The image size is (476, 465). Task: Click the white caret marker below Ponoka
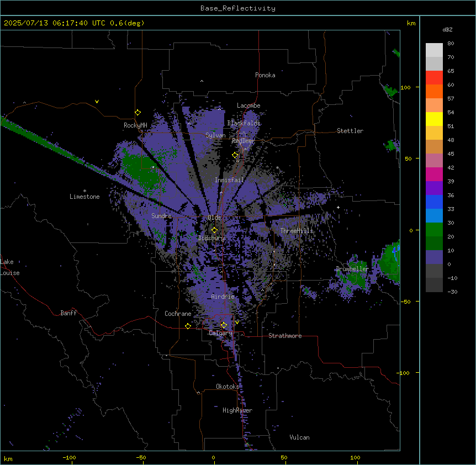202,81
